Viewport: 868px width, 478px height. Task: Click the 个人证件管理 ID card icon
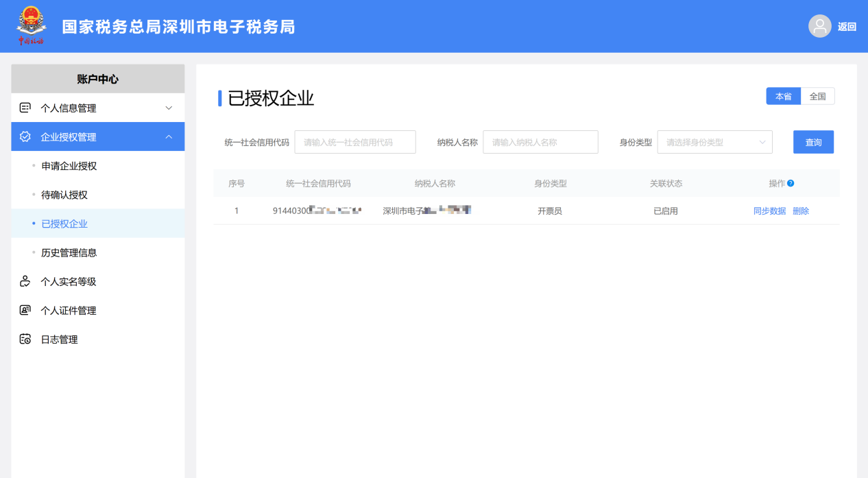[x=25, y=310]
